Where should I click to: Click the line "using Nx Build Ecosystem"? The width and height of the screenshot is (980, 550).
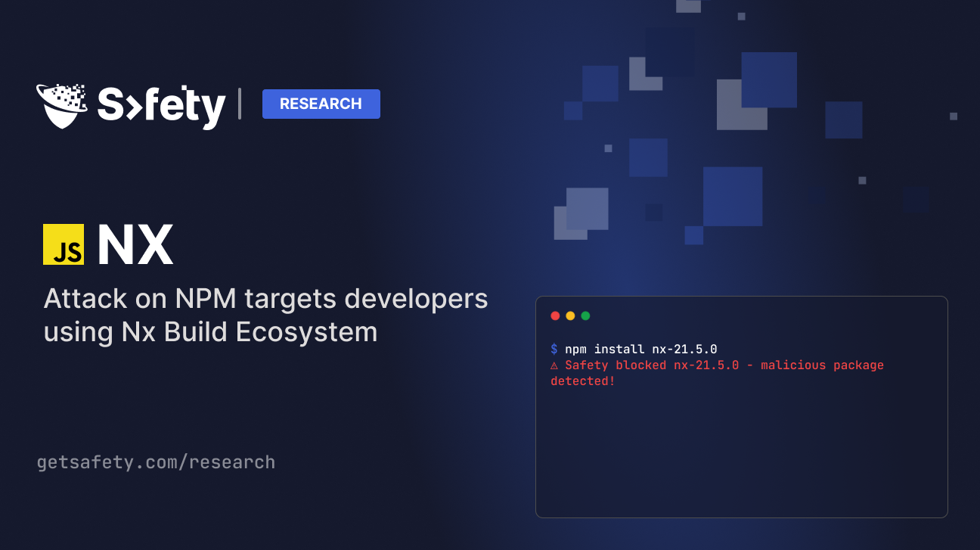[x=210, y=332]
